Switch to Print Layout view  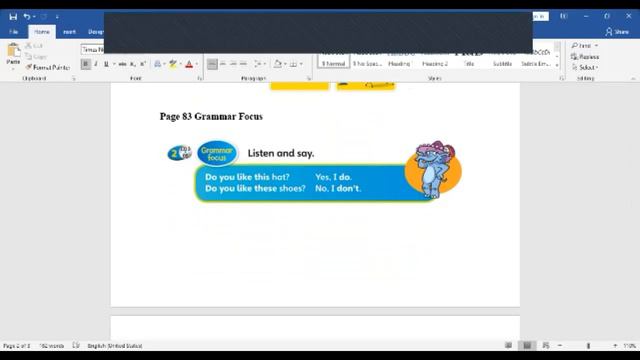(527, 346)
